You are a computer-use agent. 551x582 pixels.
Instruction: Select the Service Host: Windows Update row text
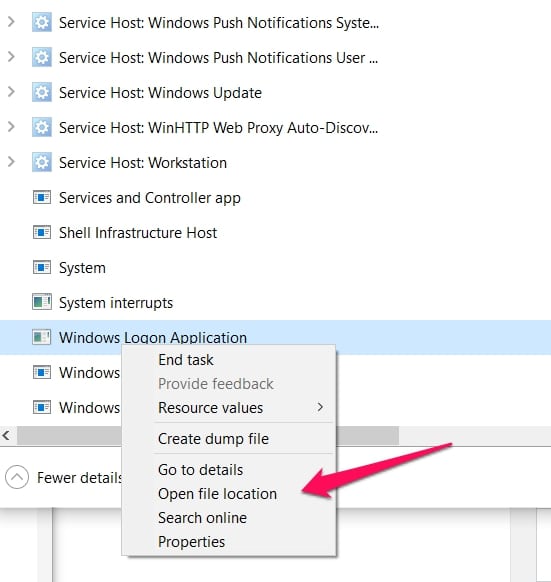tap(160, 93)
